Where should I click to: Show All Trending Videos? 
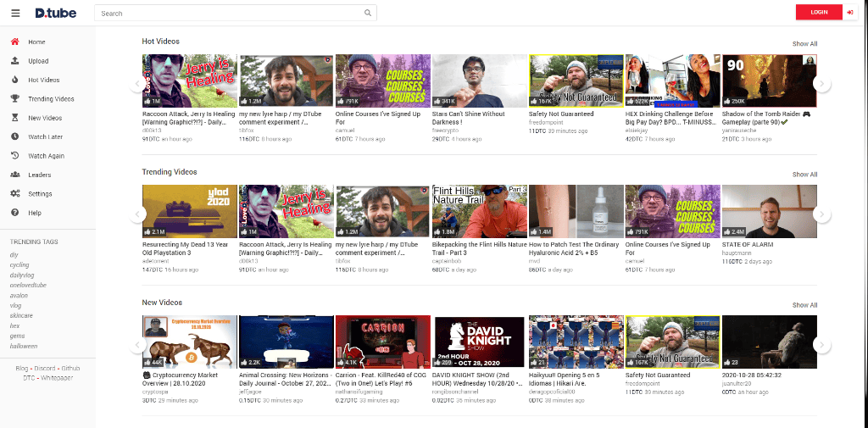tap(804, 175)
